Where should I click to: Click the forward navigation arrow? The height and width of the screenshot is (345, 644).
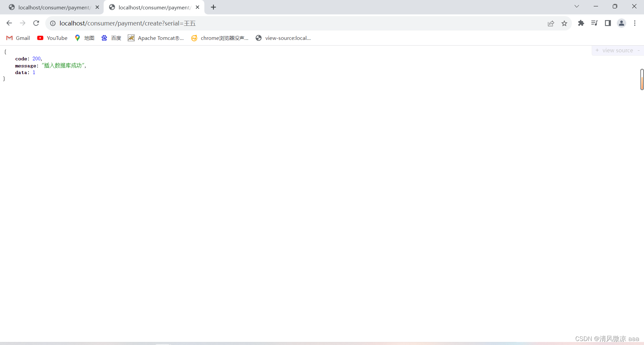pyautogui.click(x=22, y=23)
